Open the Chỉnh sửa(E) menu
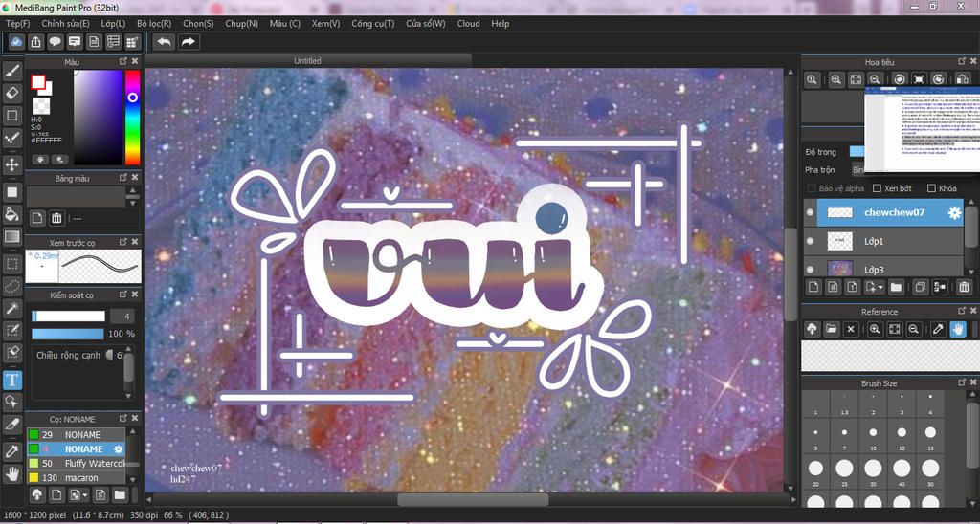The image size is (980, 524). tap(66, 24)
